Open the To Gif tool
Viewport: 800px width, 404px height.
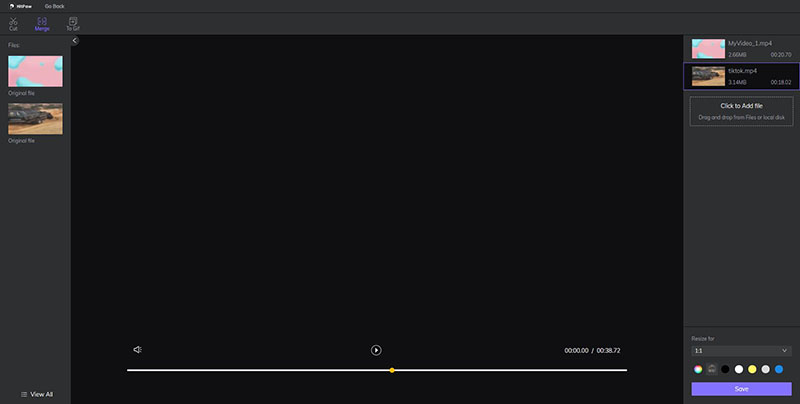[x=73, y=24]
